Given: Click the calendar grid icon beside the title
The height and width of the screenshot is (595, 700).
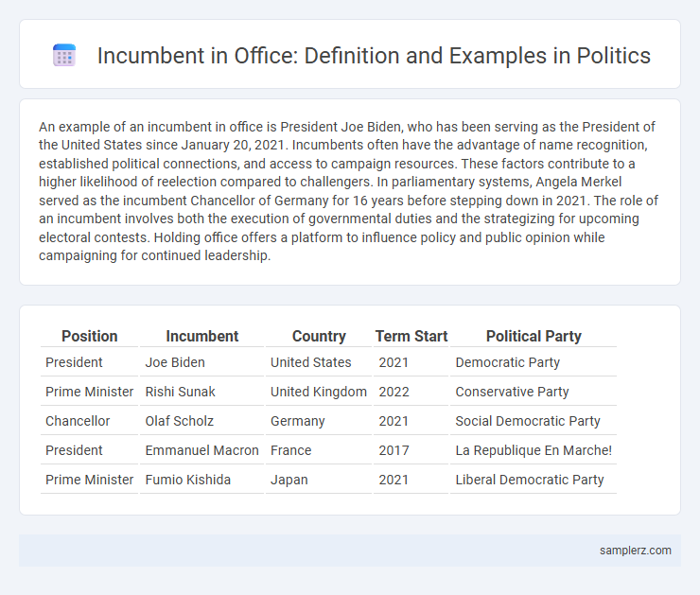Looking at the screenshot, I should click(64, 56).
